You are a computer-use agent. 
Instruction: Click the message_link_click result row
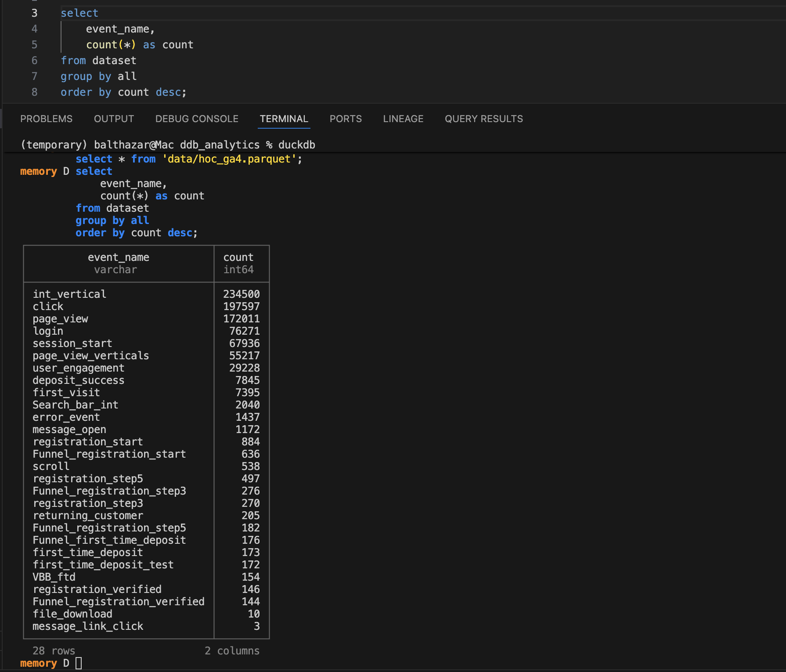tap(87, 626)
